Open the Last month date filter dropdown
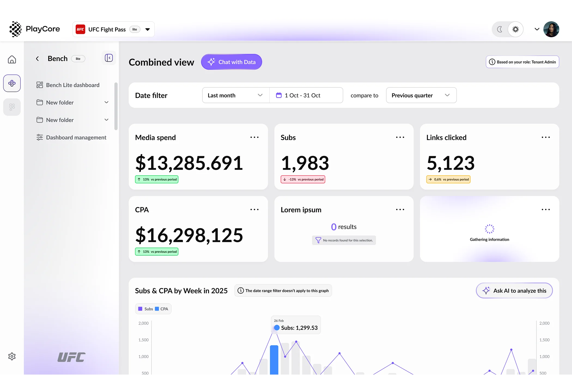Screen dimensions: 572x392 point(236,95)
